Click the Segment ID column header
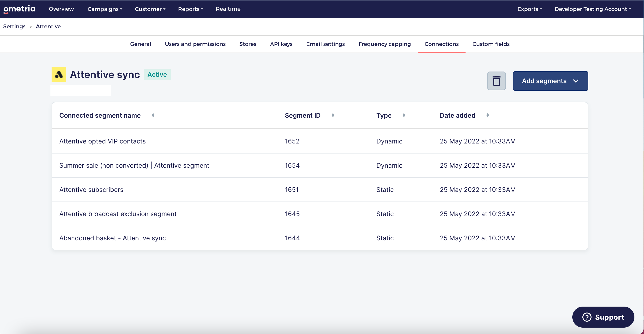This screenshot has width=644, height=334. click(x=303, y=115)
